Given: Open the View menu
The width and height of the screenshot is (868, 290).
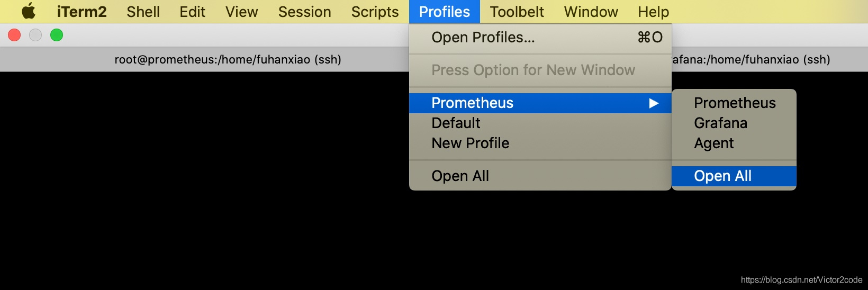Looking at the screenshot, I should [241, 12].
